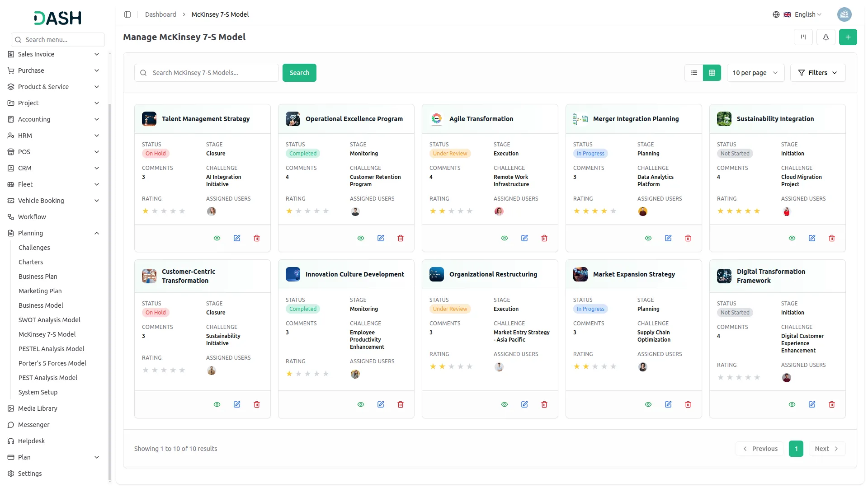
Task: Collapse the Planning menu section
Action: click(54, 233)
